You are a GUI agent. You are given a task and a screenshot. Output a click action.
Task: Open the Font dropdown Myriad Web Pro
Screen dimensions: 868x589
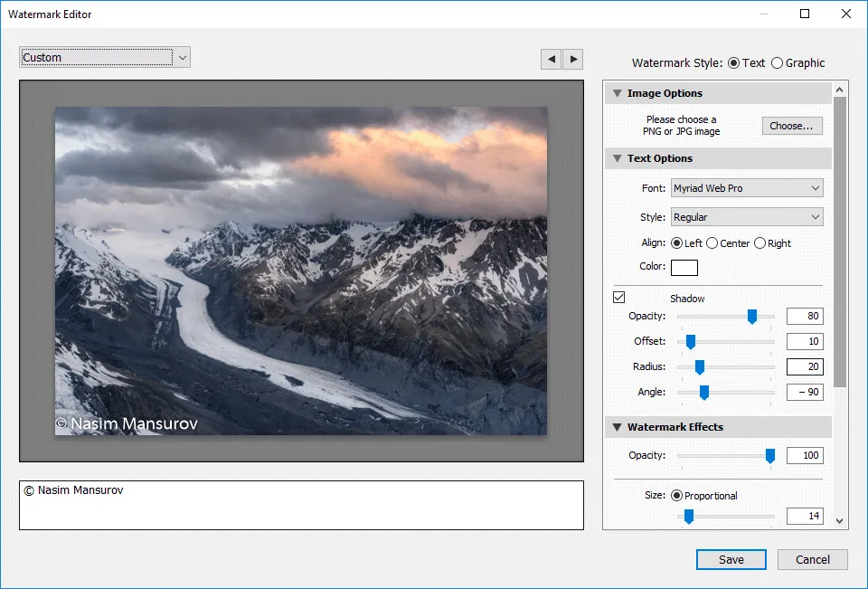(x=747, y=188)
